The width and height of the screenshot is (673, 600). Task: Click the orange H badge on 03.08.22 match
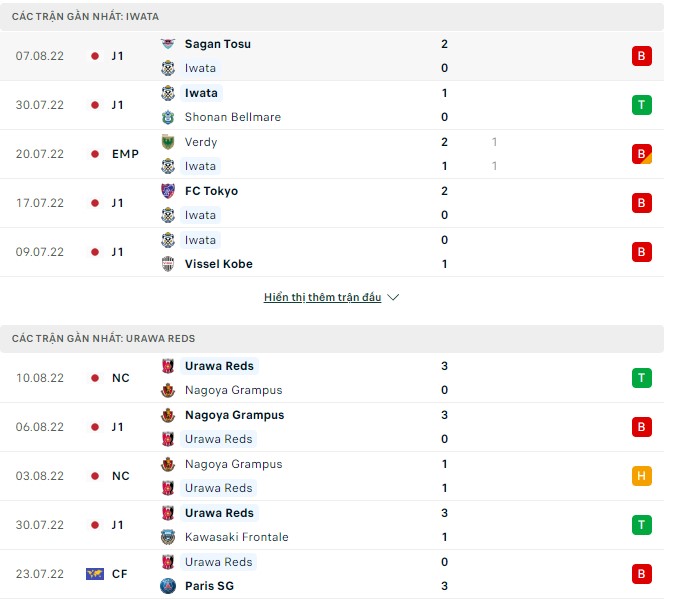[641, 476]
